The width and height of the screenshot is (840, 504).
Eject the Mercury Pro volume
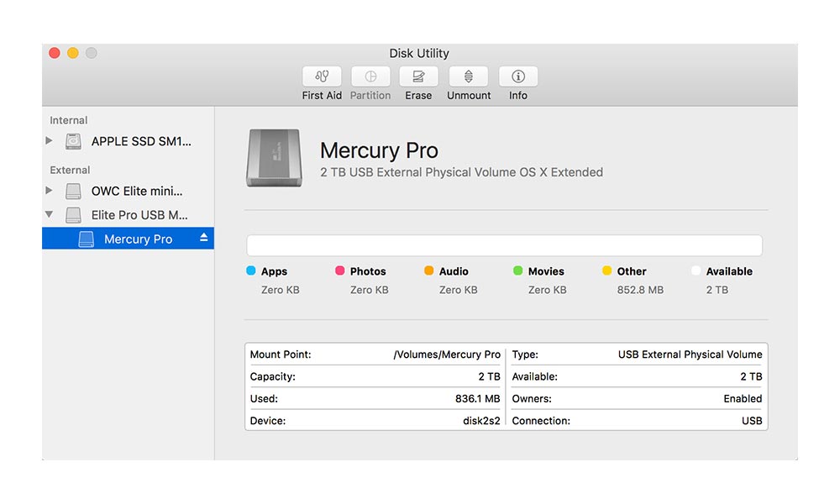coord(203,239)
